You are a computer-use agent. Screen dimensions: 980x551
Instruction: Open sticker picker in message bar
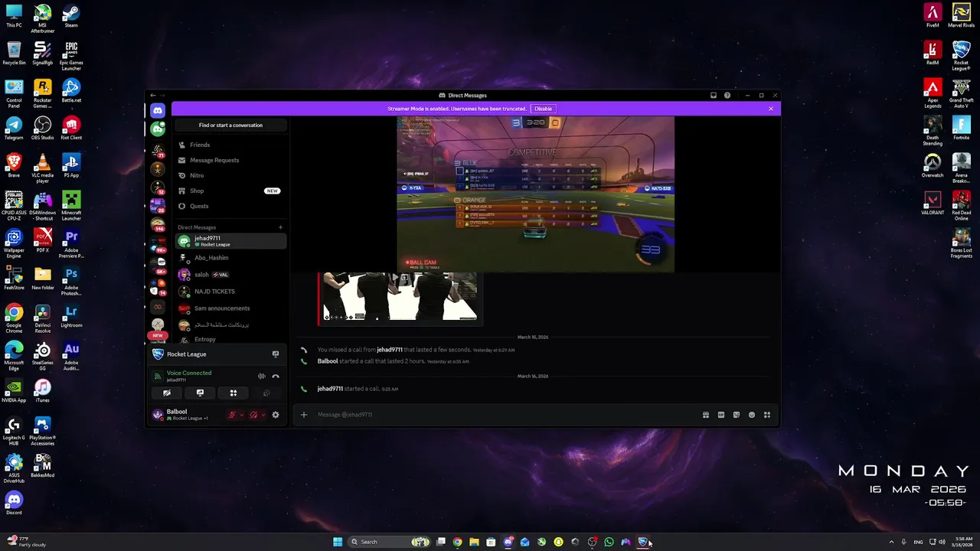pyautogui.click(x=737, y=415)
